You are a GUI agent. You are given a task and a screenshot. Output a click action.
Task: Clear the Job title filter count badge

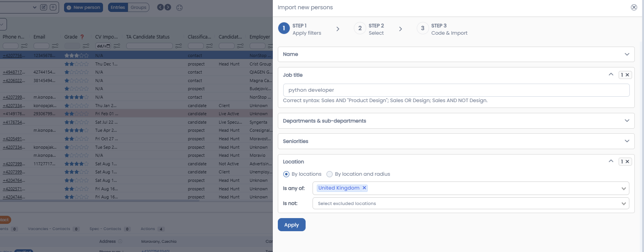(627, 75)
